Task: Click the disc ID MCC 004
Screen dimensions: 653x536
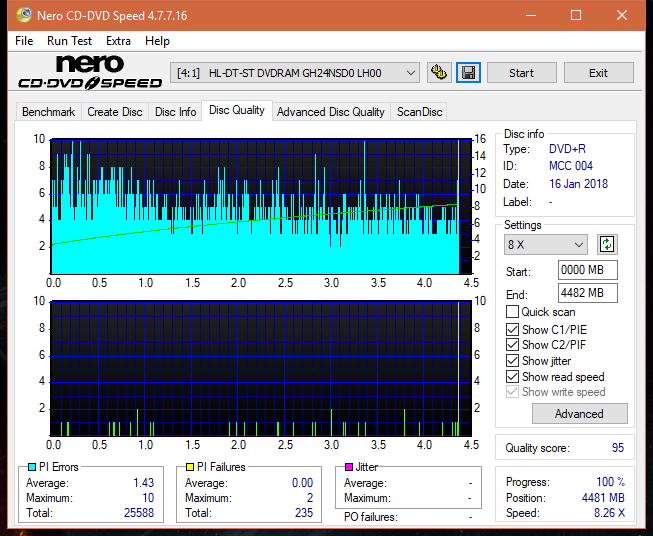Action: [571, 166]
